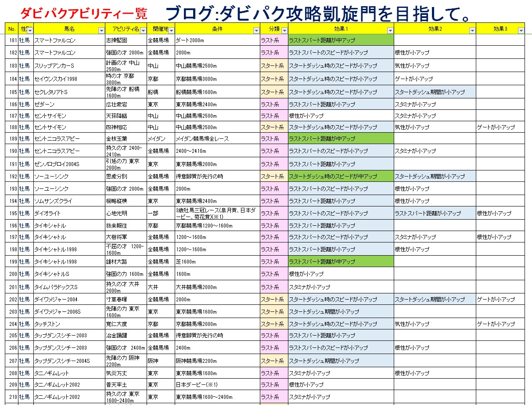
Task: Select ability cell 思慮分別
Action: tap(126, 177)
